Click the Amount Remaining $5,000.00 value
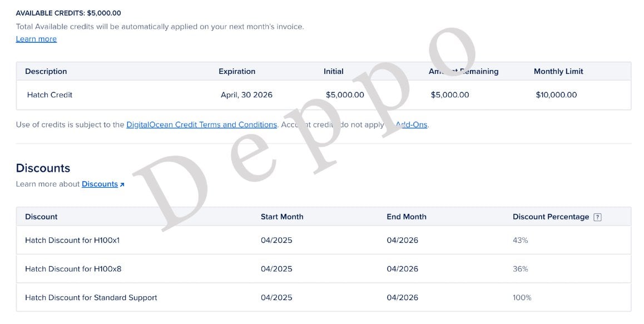The height and width of the screenshot is (324, 644). click(x=450, y=95)
